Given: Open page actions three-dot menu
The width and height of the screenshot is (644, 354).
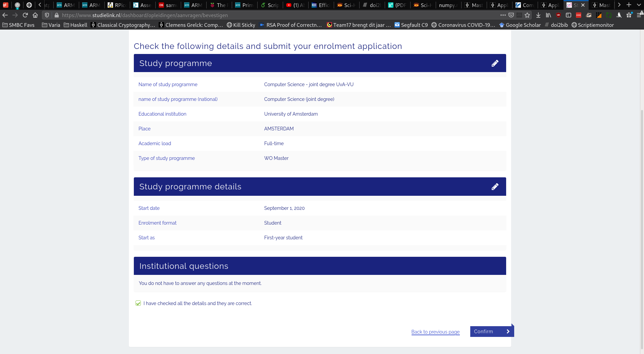Looking at the screenshot, I should coord(503,15).
